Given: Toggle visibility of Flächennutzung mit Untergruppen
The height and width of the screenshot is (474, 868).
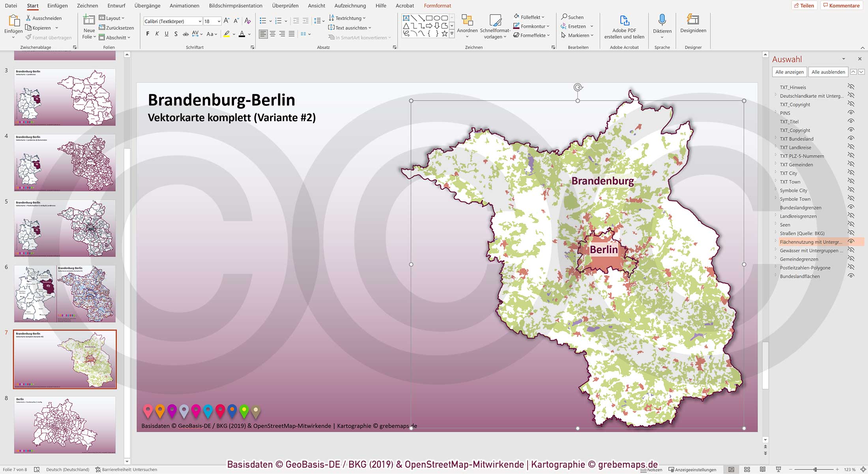Looking at the screenshot, I should (x=851, y=242).
